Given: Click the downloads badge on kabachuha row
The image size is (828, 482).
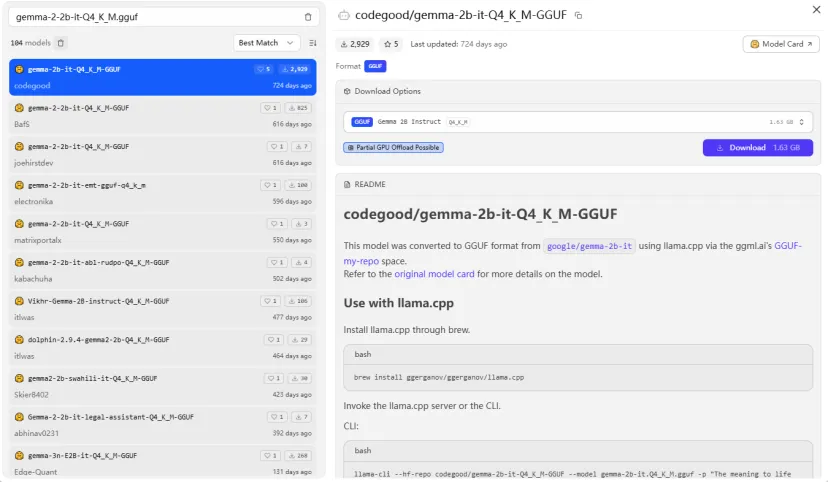Looking at the screenshot, I should tap(302, 262).
